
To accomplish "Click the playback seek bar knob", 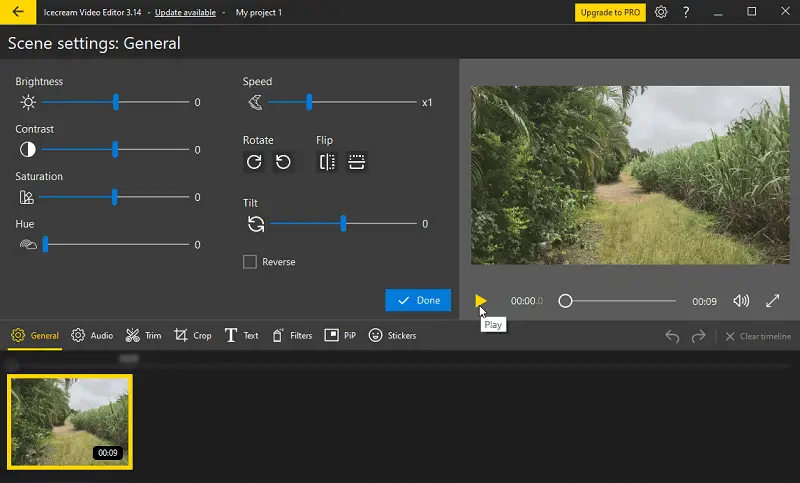I will (x=565, y=301).
